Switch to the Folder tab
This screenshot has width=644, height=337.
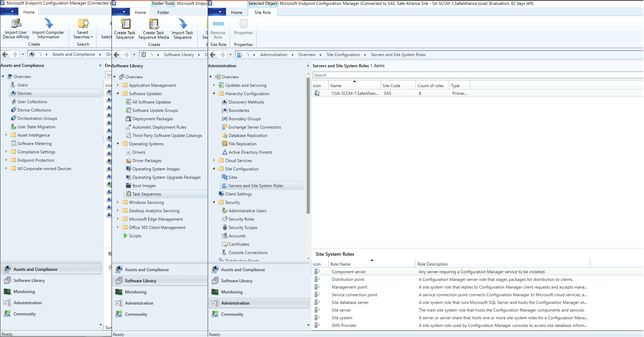point(163,12)
